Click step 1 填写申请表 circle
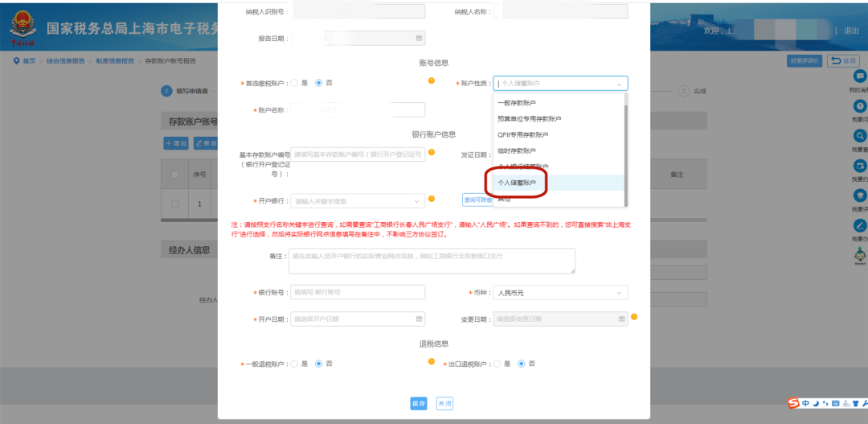Image resolution: width=868 pixels, height=424 pixels. point(166,91)
